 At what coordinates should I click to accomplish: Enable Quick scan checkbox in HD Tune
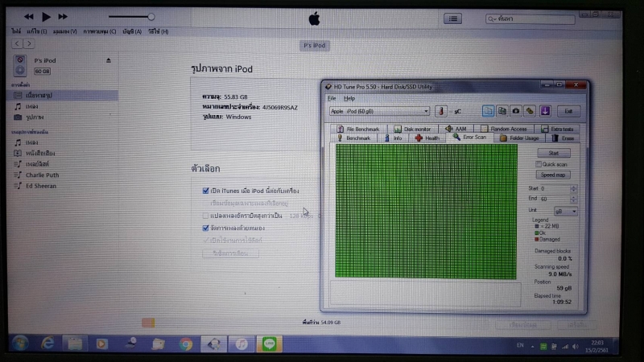click(538, 164)
